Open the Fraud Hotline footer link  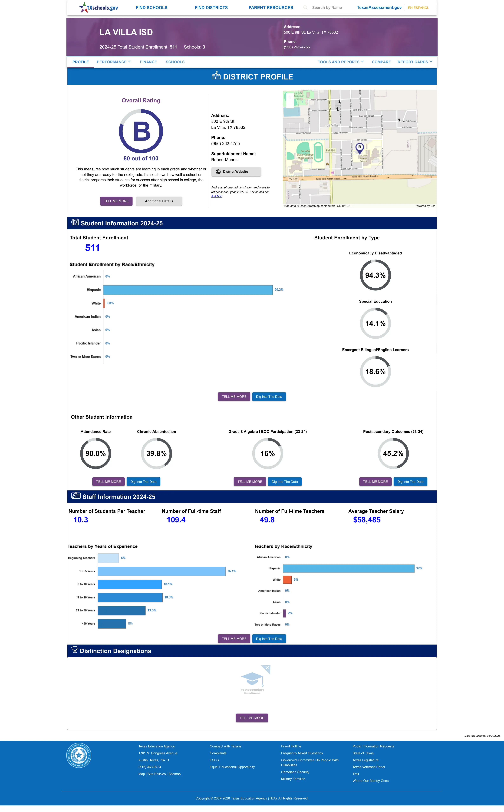click(x=291, y=746)
